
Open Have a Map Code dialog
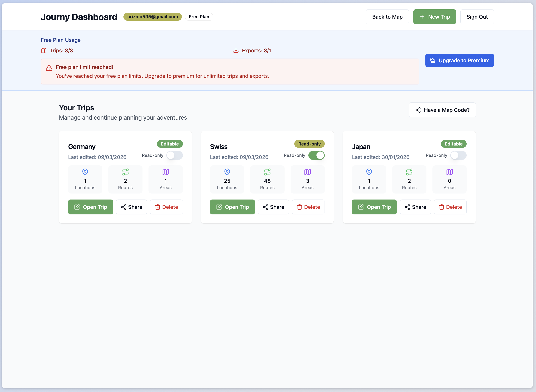(442, 110)
